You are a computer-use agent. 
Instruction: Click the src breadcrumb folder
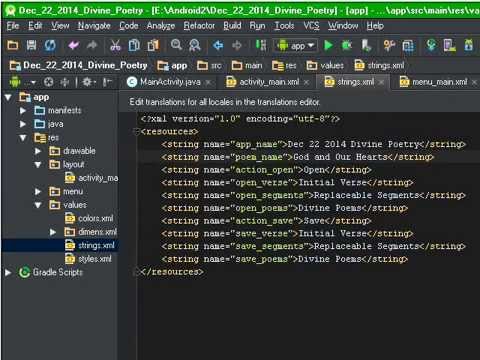[x=209, y=66]
